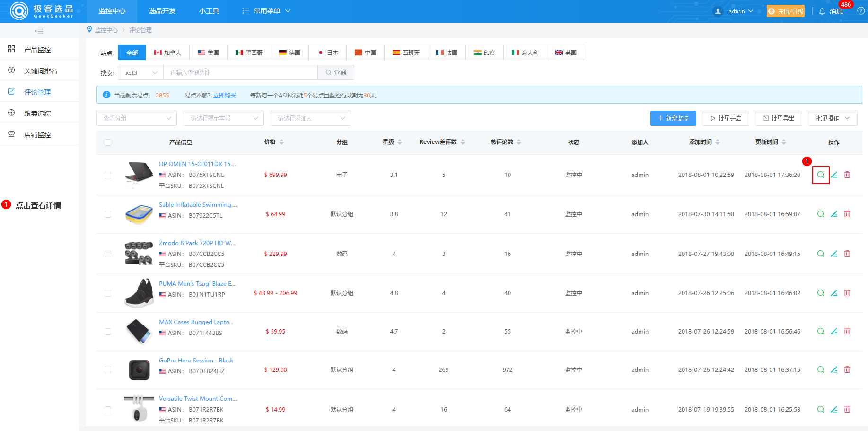This screenshot has height=431, width=868.
Task: Click 监控中心 in the breadcrumb
Action: click(106, 30)
